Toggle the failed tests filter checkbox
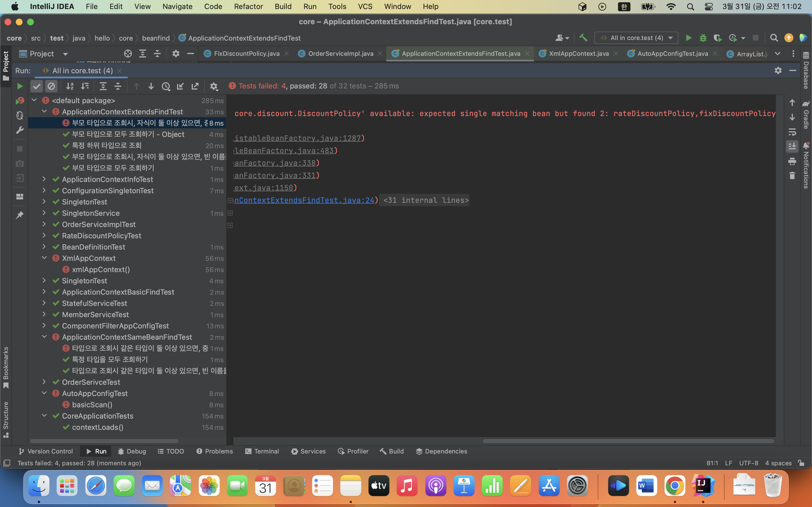The image size is (812, 507). click(36, 86)
